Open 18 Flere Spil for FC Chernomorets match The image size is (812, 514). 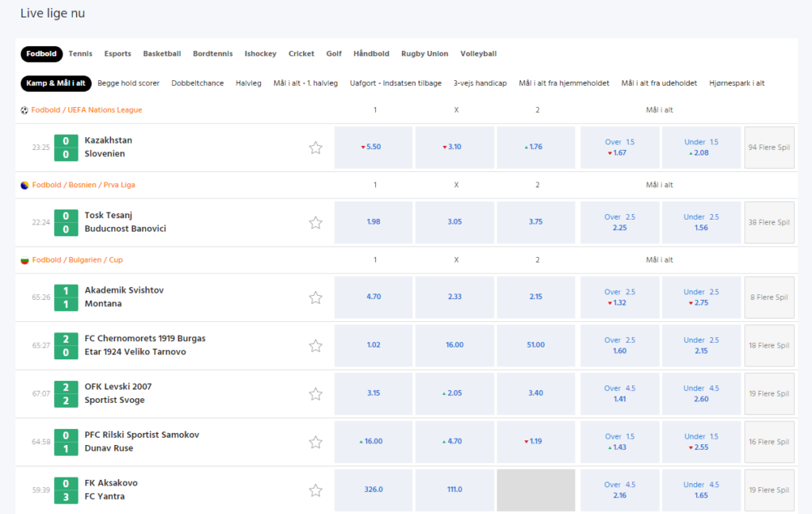pyautogui.click(x=769, y=346)
